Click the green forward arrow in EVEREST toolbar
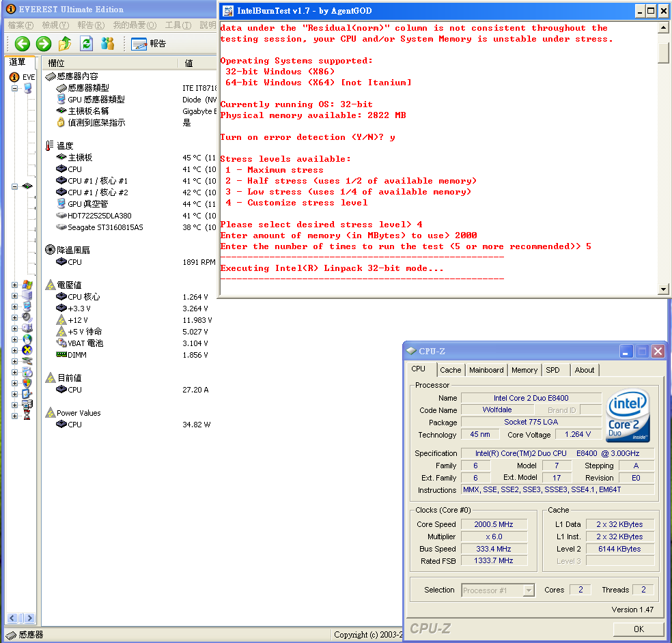This screenshot has height=643, width=672. coord(44,44)
